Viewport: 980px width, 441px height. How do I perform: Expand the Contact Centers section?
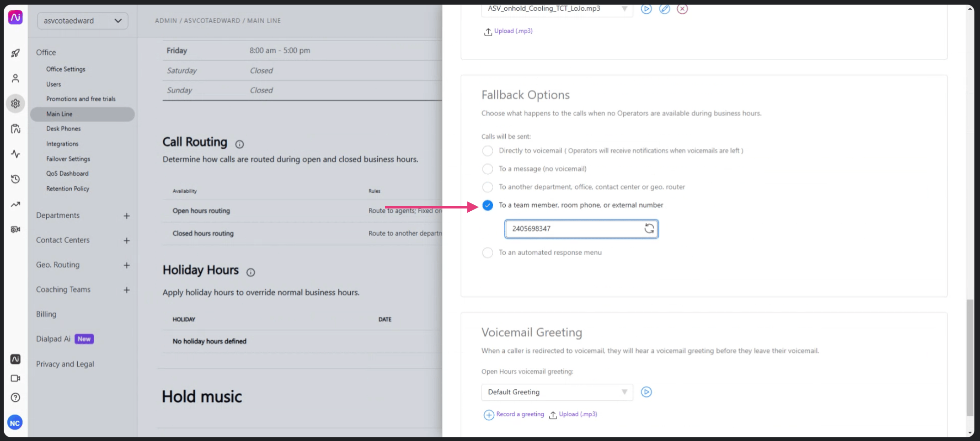63,240
